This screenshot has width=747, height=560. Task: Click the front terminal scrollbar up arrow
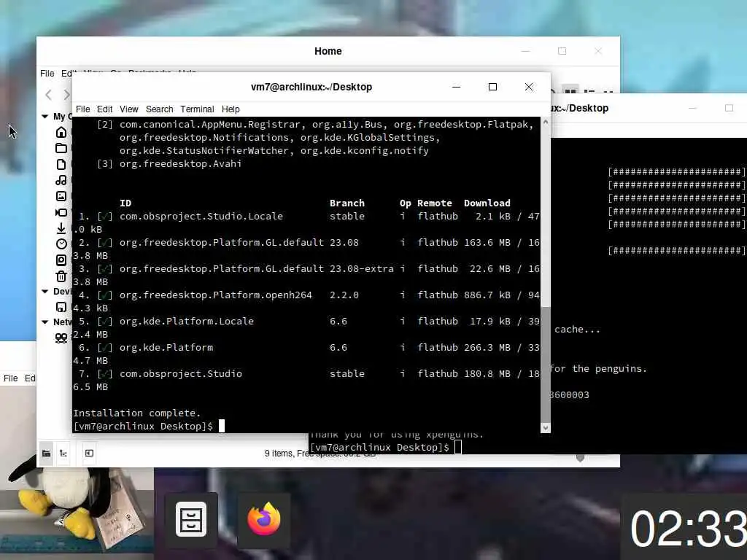[546, 122]
